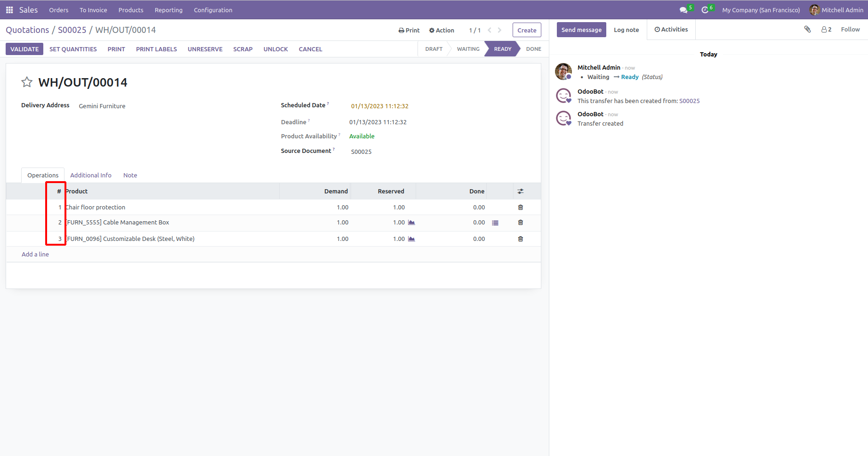Viewport: 868px width, 456px height.
Task: Expand the Action dropdown menu
Action: [x=442, y=30]
